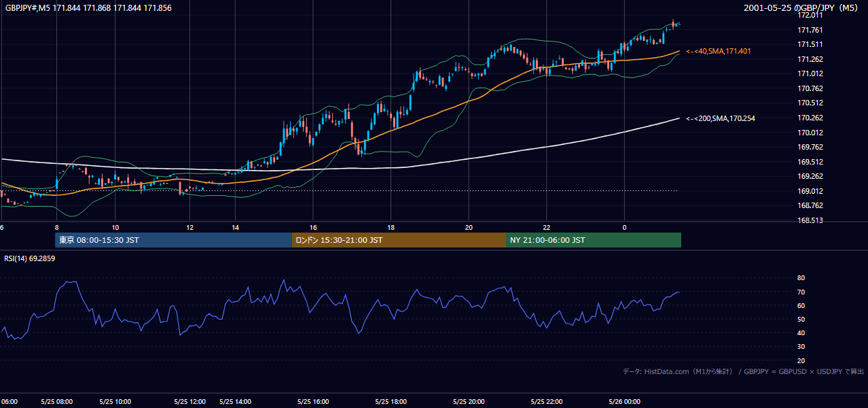Click the hour 18 tick on price chart axis
The image size is (868, 408).
[391, 227]
